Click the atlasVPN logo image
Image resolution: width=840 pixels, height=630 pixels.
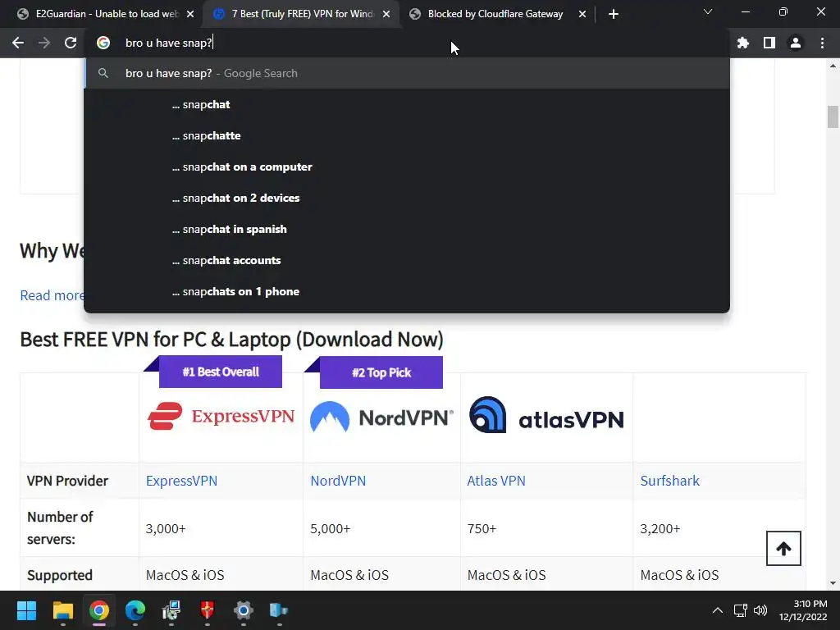coord(546,416)
